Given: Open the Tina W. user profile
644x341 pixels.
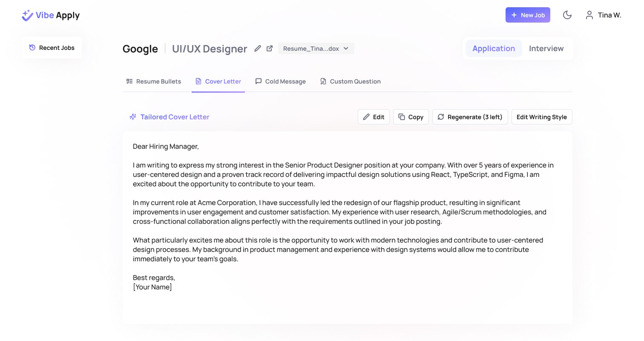Looking at the screenshot, I should coord(604,15).
